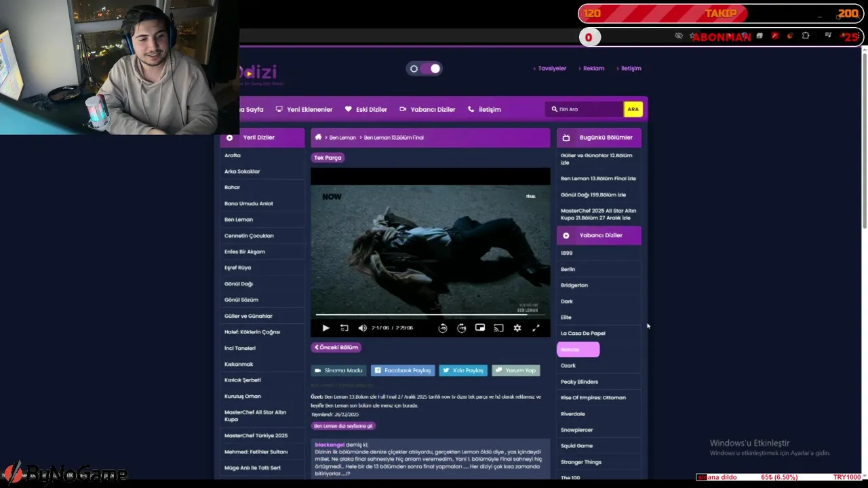Click Ben Leman in the breadcrumb
Viewport: 868px width, 488px height.
tap(342, 138)
